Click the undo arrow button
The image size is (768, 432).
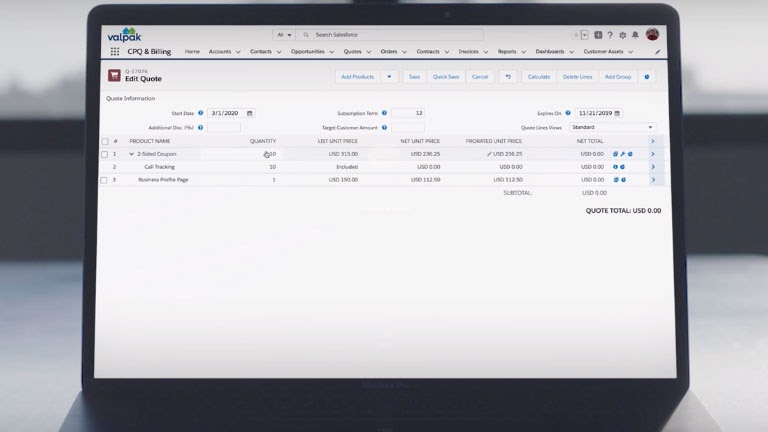pos(507,76)
